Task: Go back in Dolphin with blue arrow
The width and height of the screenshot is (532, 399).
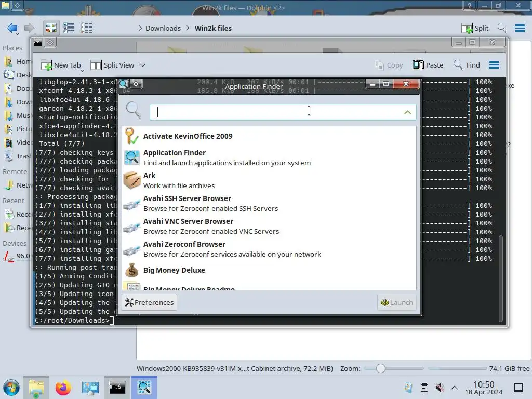Action: point(12,28)
